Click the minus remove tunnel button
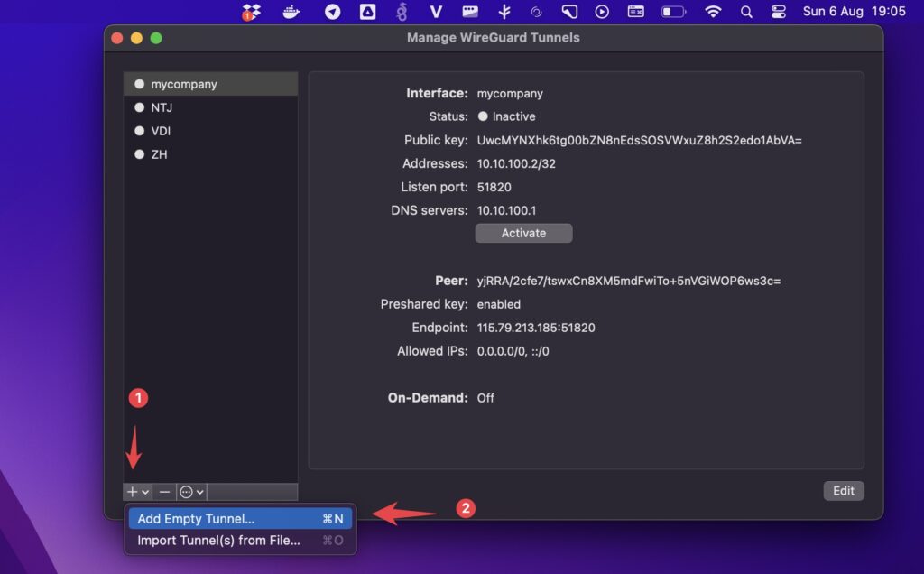 tap(164, 492)
